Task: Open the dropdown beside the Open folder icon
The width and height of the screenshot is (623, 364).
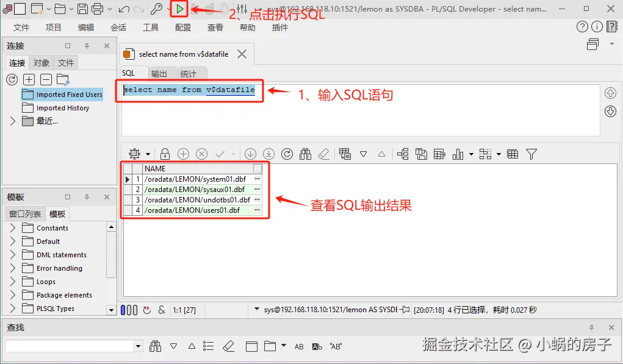Action: pos(71,9)
